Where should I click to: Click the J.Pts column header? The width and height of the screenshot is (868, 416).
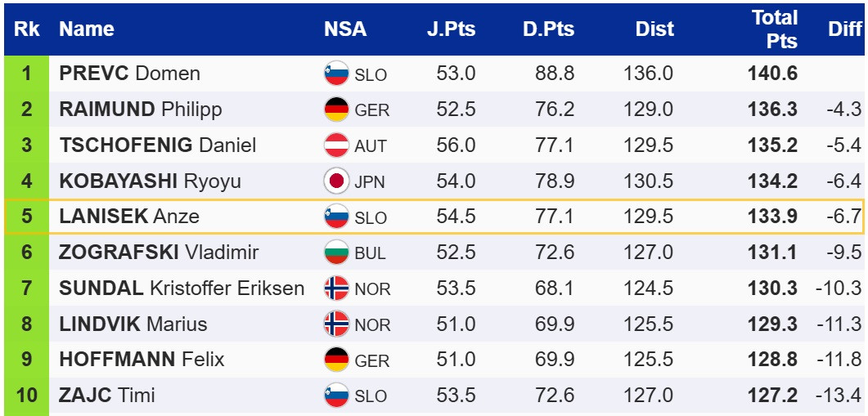(451, 29)
